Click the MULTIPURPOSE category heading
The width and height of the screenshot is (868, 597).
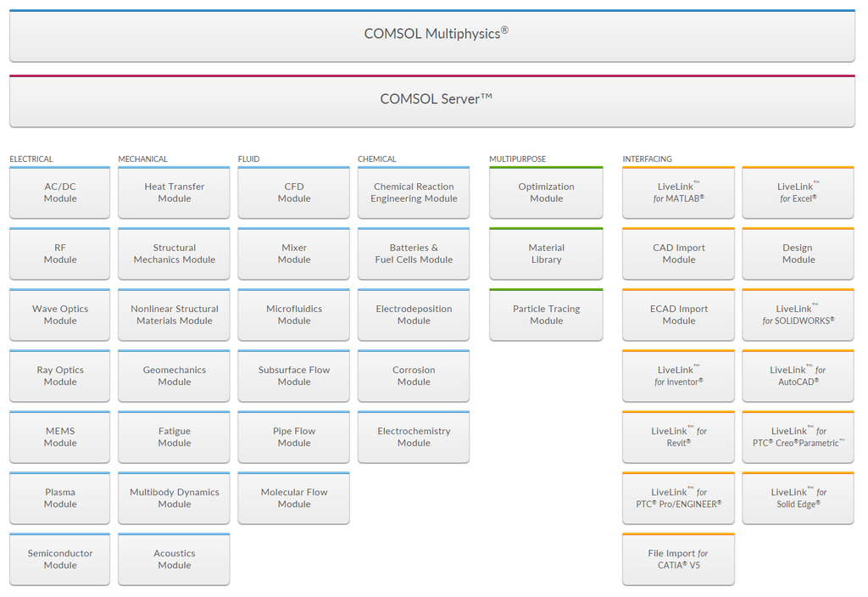pos(518,159)
